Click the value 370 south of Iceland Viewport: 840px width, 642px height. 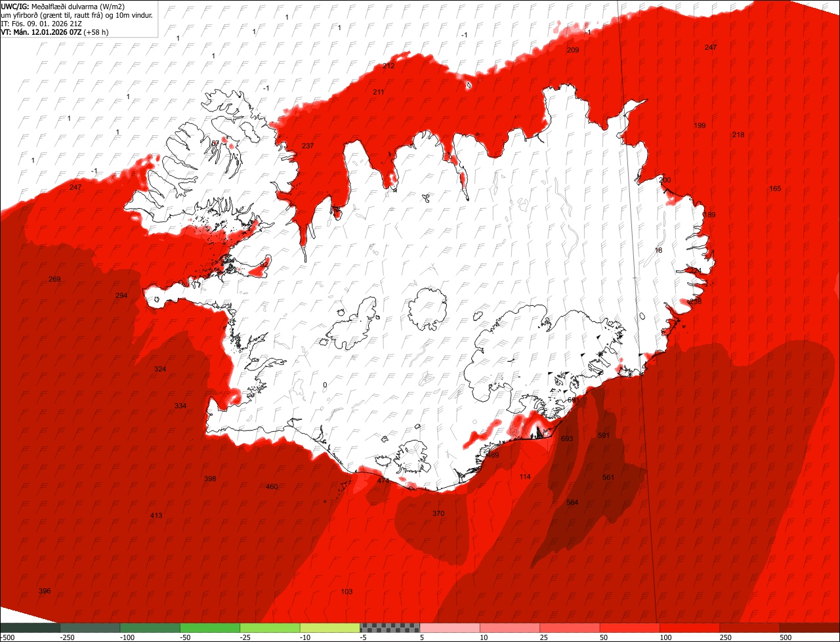point(438,513)
